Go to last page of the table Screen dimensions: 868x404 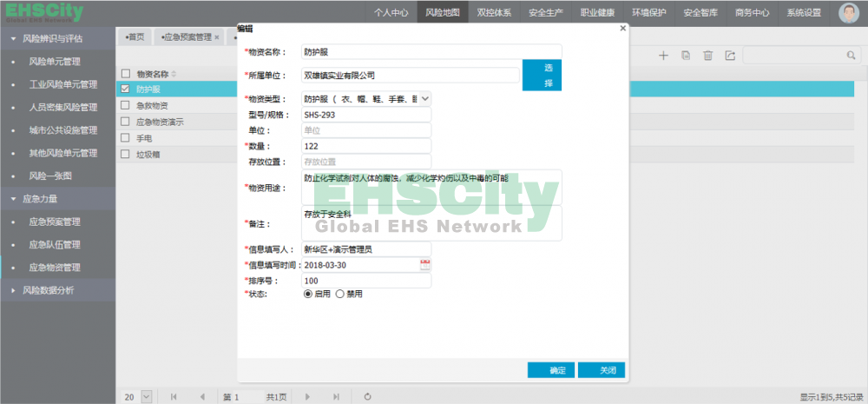336,397
